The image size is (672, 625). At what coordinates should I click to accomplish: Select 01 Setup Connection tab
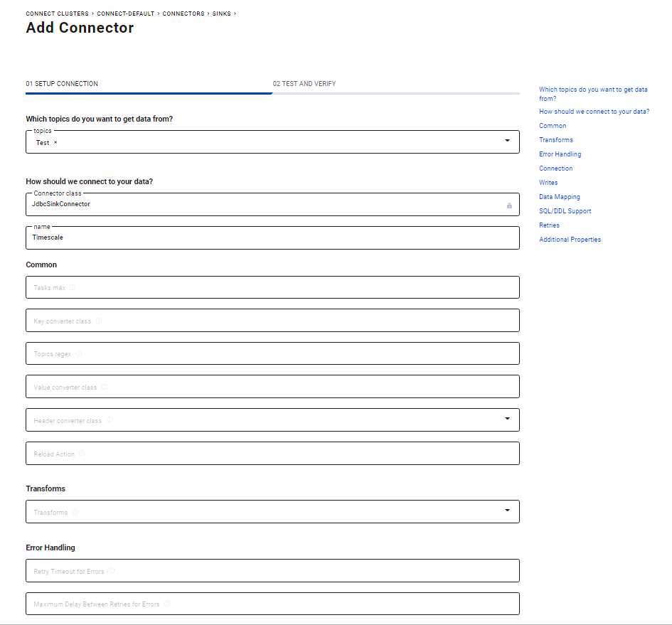pos(62,84)
